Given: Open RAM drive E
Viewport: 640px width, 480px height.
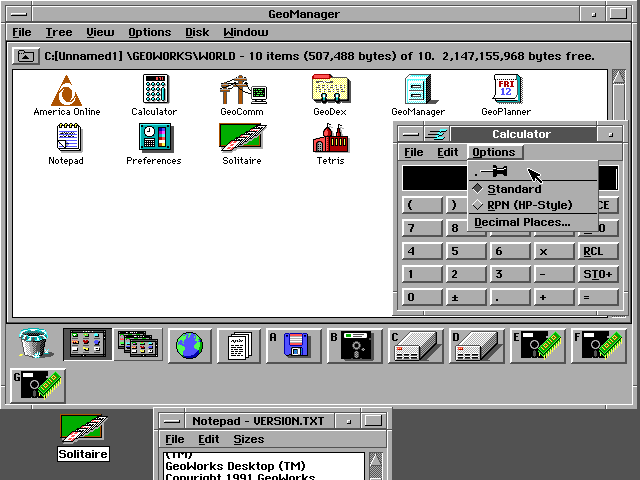Looking at the screenshot, I should pos(538,346).
